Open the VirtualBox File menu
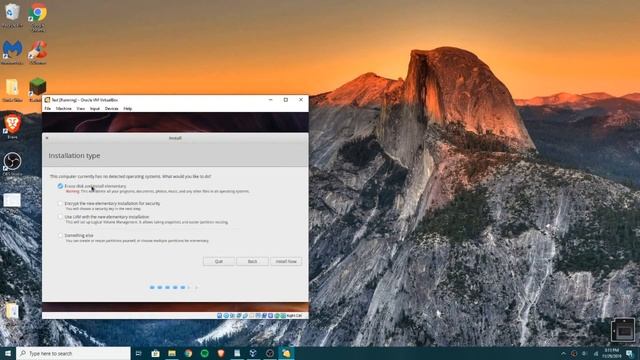 tap(48, 109)
